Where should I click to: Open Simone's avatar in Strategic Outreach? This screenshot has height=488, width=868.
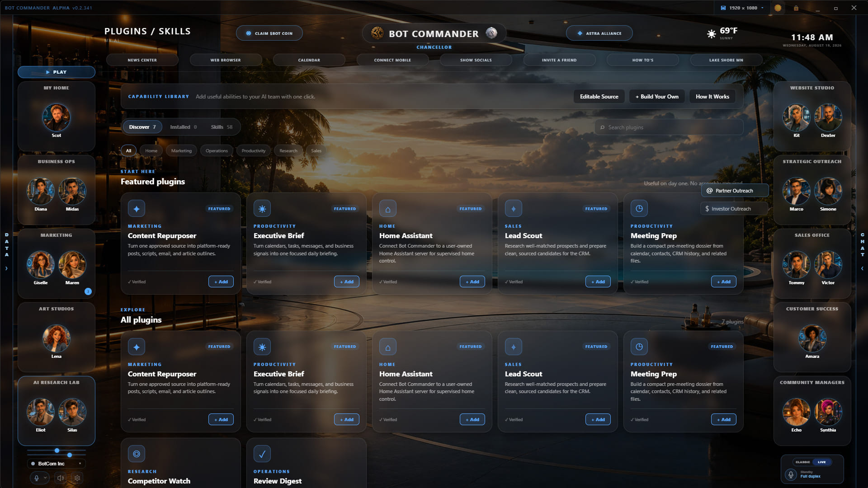point(828,191)
